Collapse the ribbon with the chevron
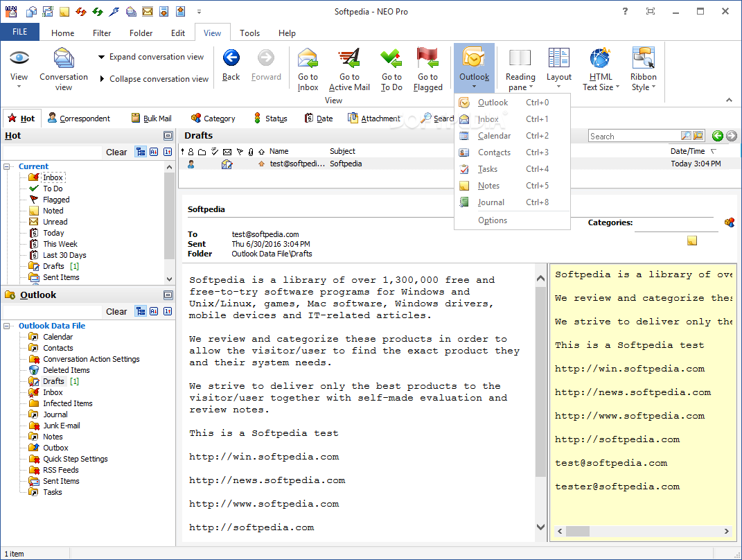Image resolution: width=742 pixels, height=560 pixels. (729, 100)
